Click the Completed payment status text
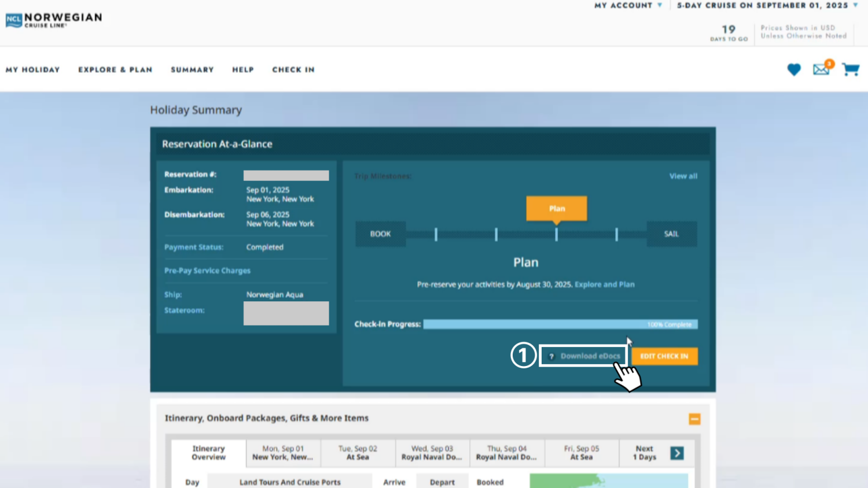 [x=265, y=247]
